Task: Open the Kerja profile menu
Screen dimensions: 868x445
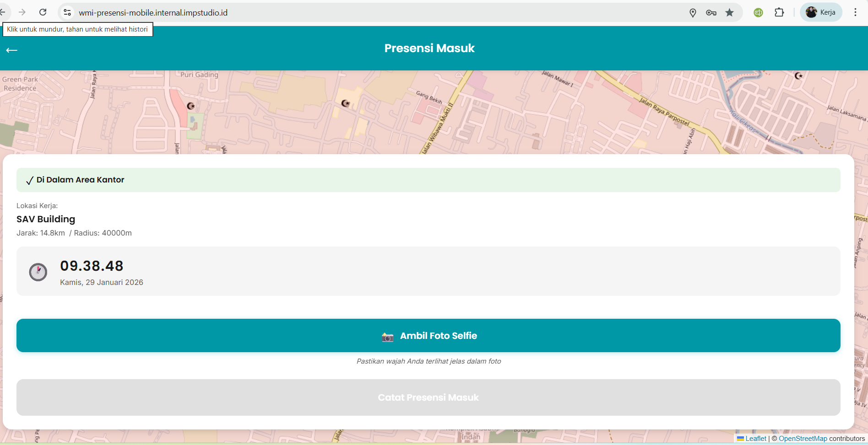Action: pyautogui.click(x=821, y=12)
